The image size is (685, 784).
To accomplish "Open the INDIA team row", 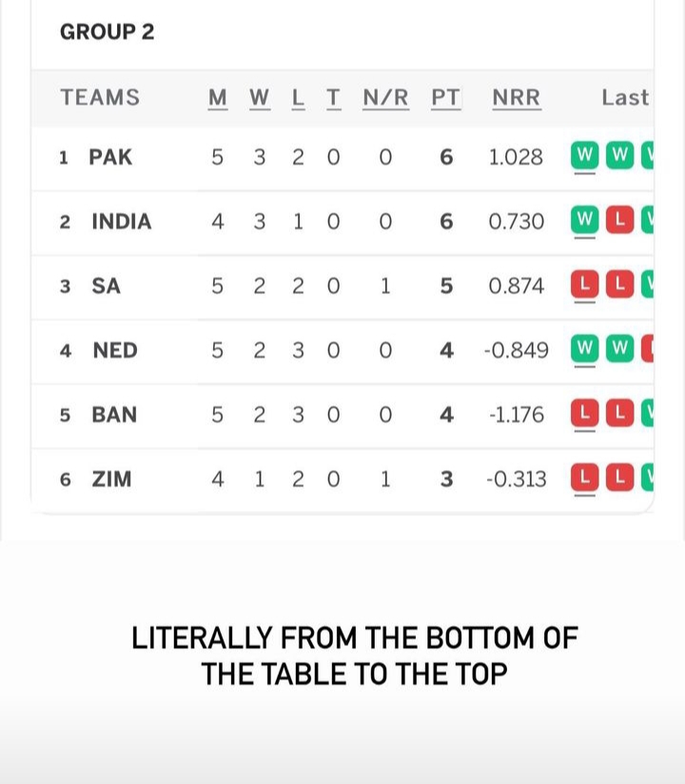I will coord(342,223).
